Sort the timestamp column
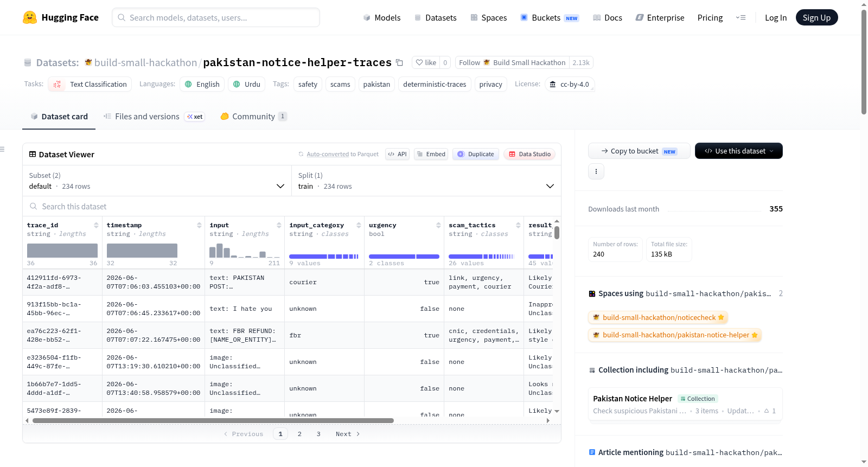The height and width of the screenshot is (467, 868). pyautogui.click(x=199, y=225)
